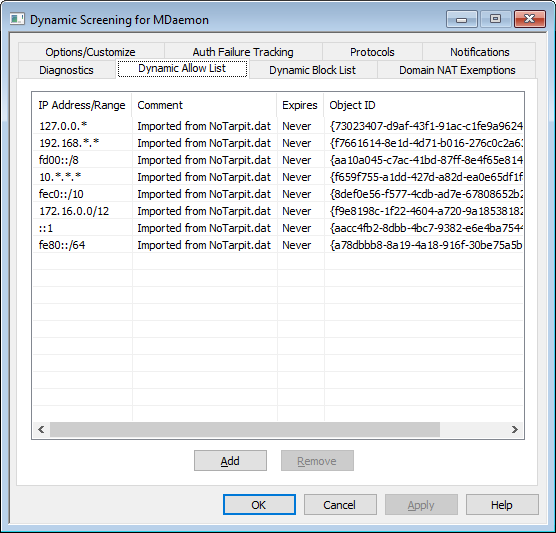
Task: Click the Add button
Action: tap(230, 461)
